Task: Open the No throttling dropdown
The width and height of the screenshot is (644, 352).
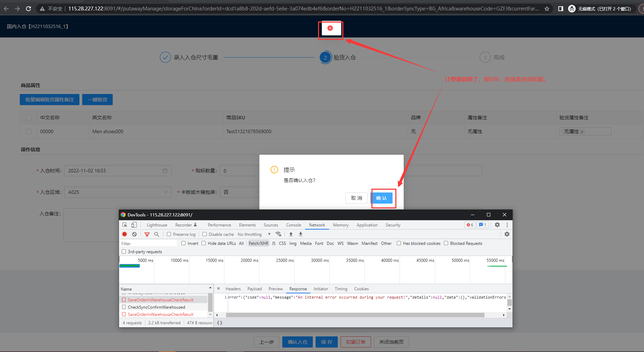Action: [x=254, y=234]
